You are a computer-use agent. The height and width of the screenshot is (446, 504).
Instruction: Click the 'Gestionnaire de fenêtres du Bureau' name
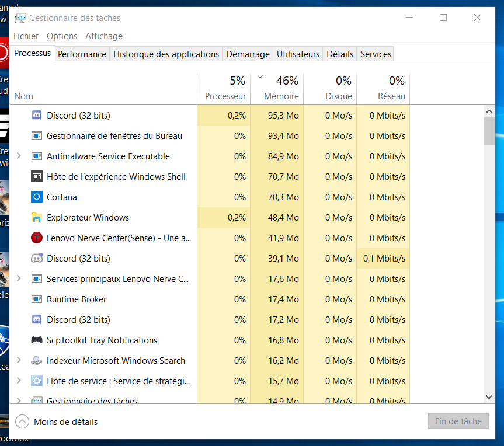click(114, 136)
